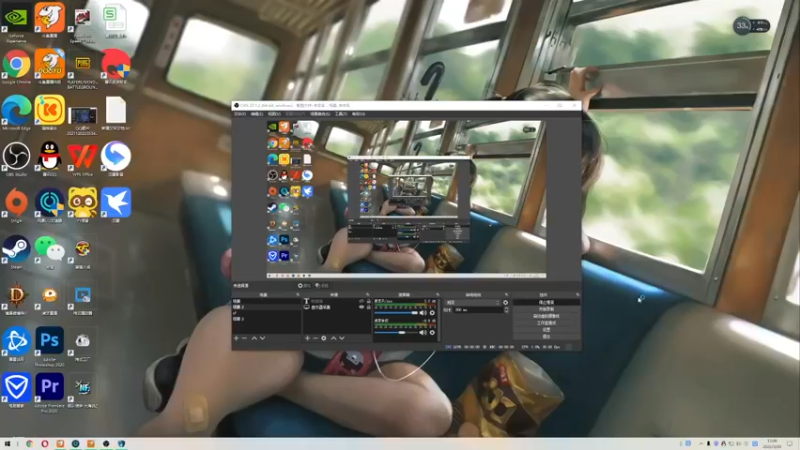
Task: Open source properties gear in the Sources toolbar
Action: point(323,338)
